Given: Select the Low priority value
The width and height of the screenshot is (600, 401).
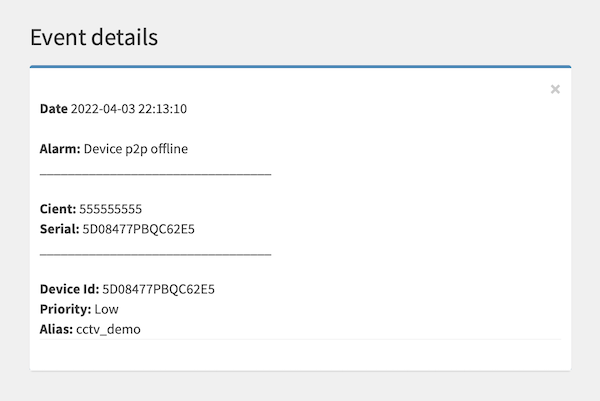Looking at the screenshot, I should [x=106, y=309].
